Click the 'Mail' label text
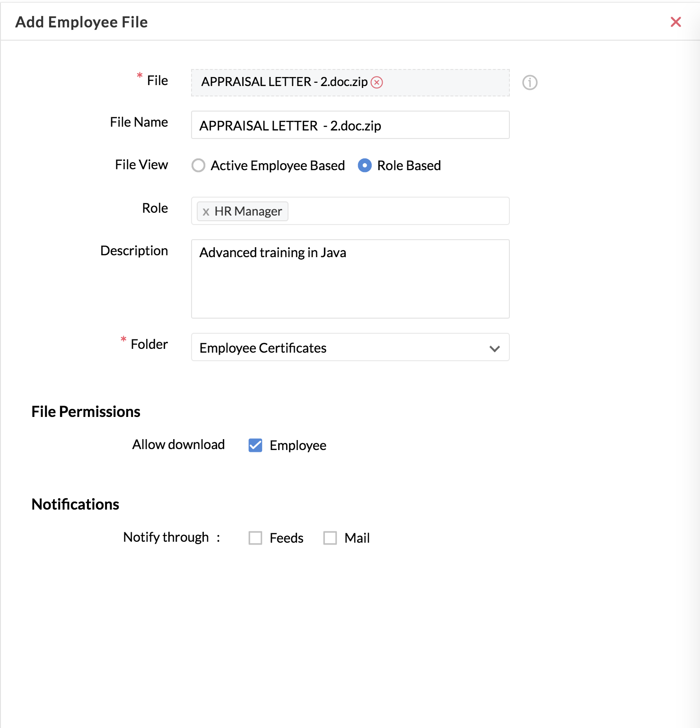Image resolution: width=700 pixels, height=728 pixels. (x=357, y=538)
